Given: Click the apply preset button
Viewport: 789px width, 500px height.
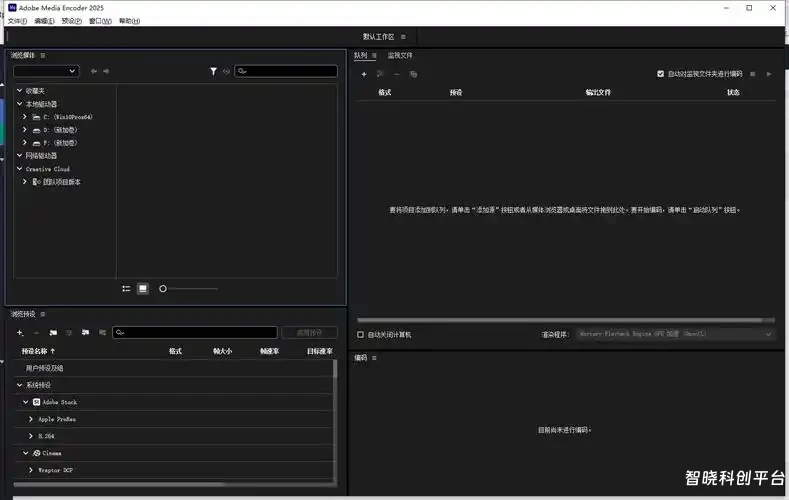Looking at the screenshot, I should tap(309, 332).
